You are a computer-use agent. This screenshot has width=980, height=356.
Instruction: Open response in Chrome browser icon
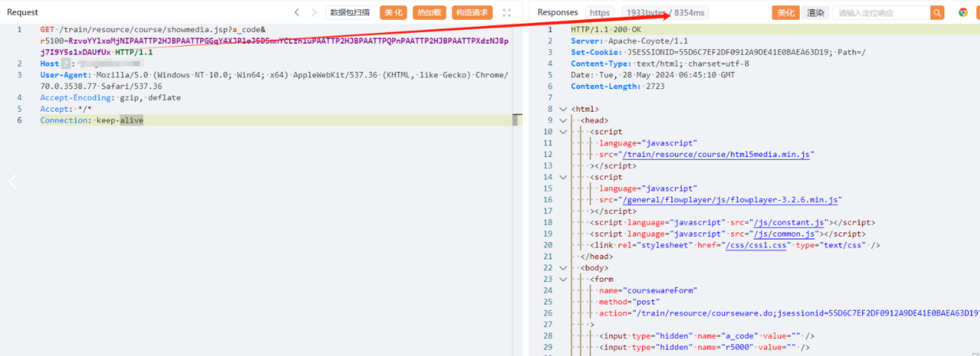pos(963,12)
